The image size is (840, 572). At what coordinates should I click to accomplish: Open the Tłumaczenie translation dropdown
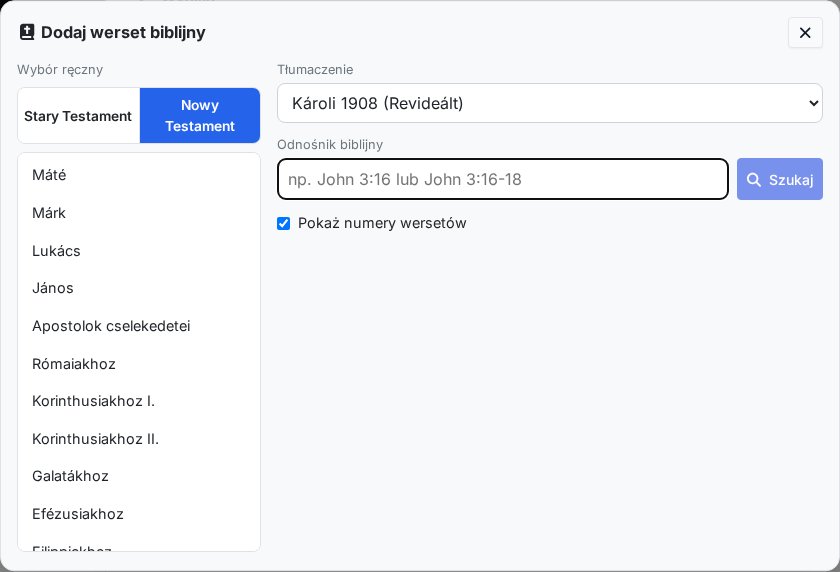(x=550, y=103)
